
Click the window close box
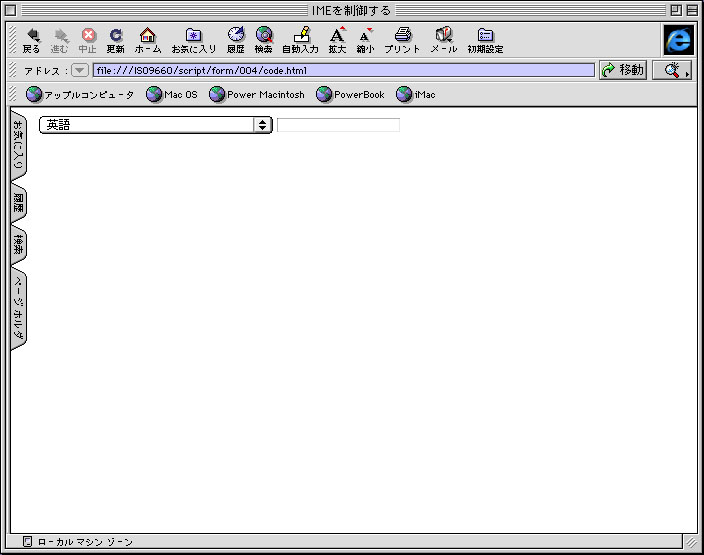pyautogui.click(x=11, y=10)
